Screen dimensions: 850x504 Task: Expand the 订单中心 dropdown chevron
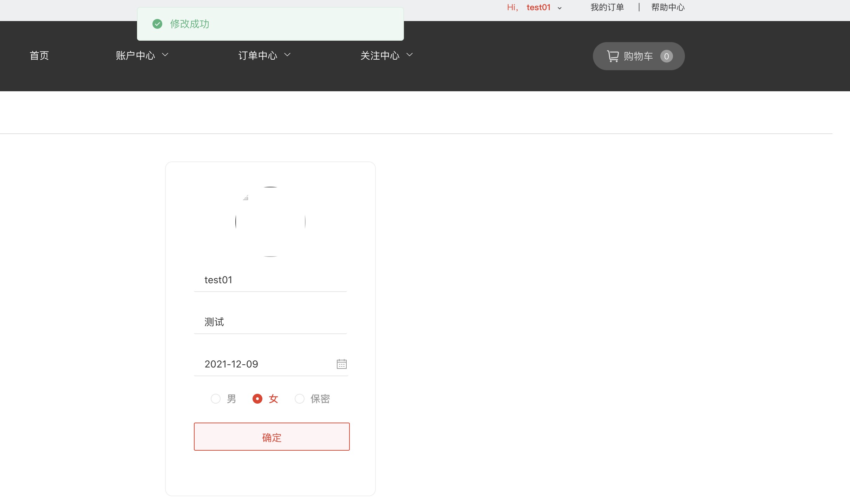coord(287,55)
